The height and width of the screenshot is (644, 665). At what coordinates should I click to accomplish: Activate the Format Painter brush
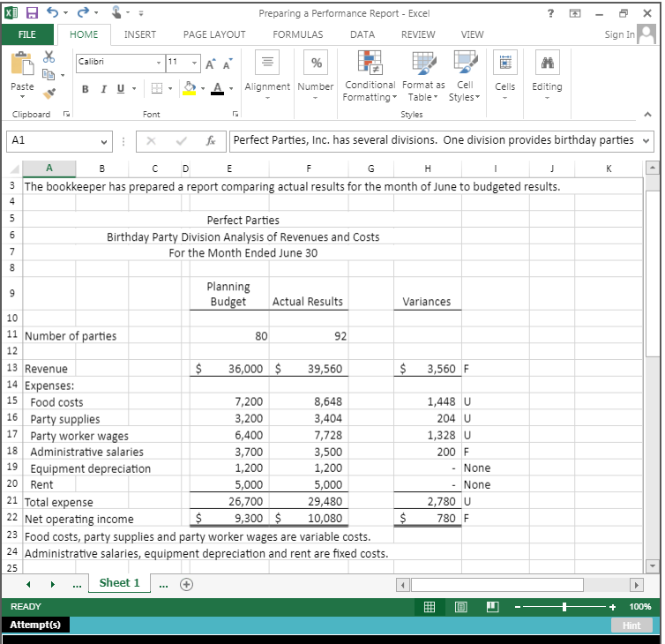pos(49,93)
